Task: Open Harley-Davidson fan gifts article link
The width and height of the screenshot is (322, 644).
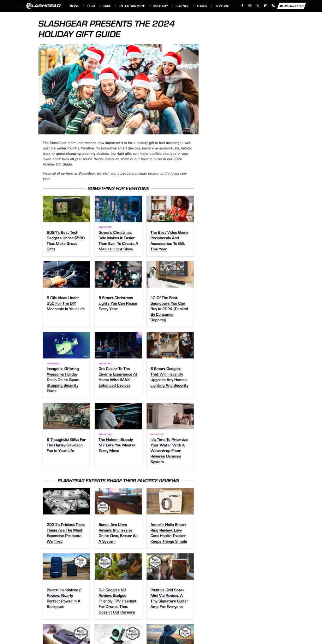Action: coord(66,445)
